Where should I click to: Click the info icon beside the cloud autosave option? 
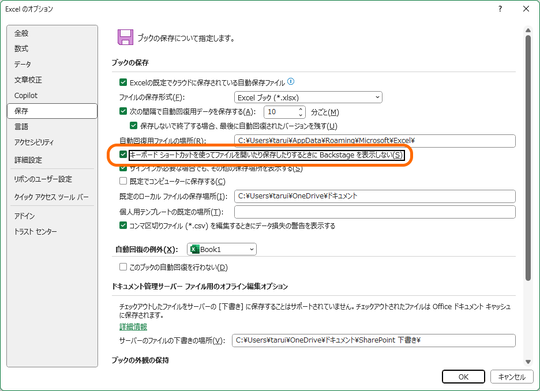pyautogui.click(x=291, y=82)
